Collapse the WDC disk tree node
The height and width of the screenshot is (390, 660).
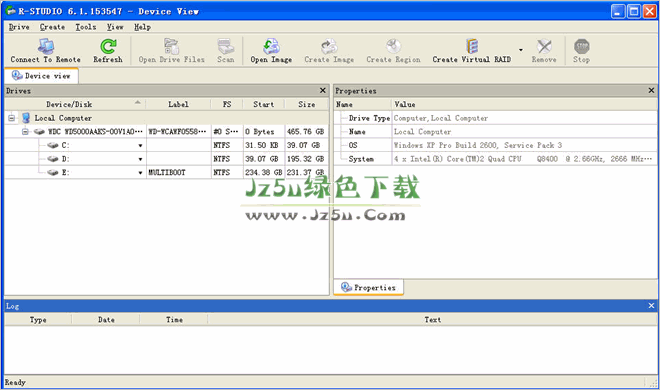25,132
